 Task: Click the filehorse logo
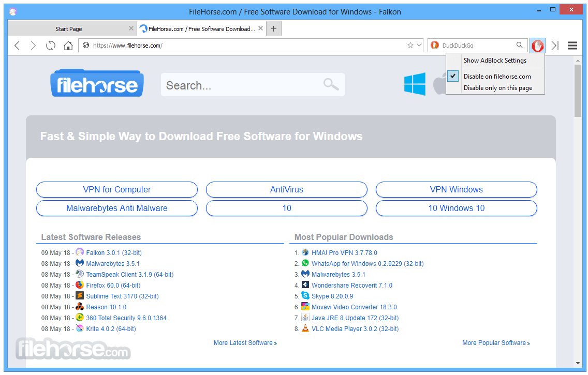97,83
